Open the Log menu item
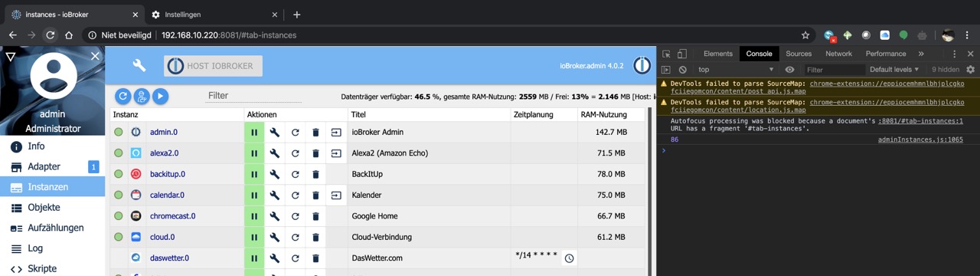The height and width of the screenshot is (276, 980). point(52,248)
